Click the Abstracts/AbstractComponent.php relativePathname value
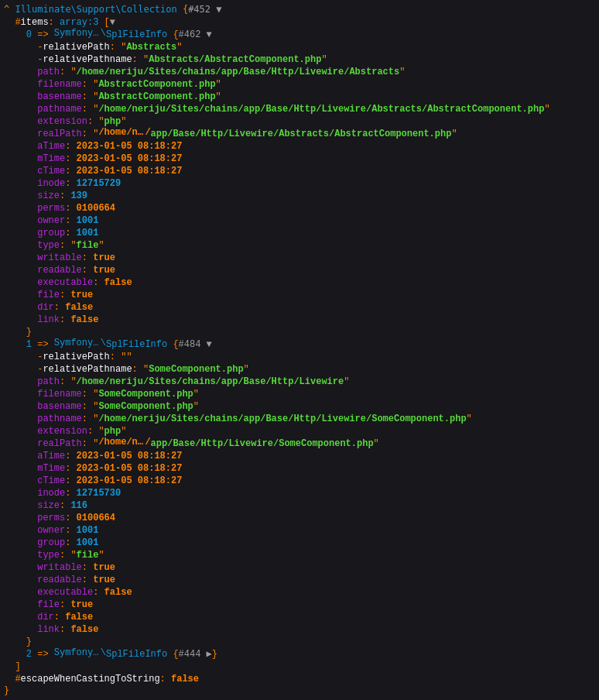The width and height of the screenshot is (599, 700). coord(234,60)
